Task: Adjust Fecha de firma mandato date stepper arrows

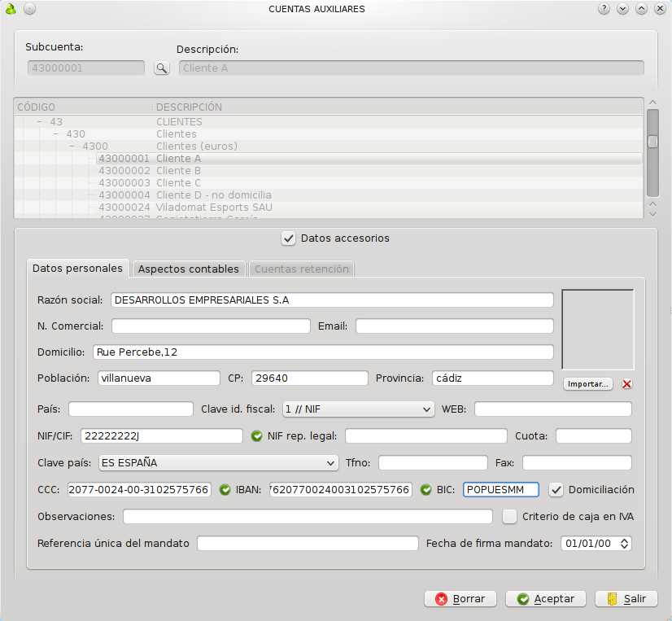Action: pos(625,544)
